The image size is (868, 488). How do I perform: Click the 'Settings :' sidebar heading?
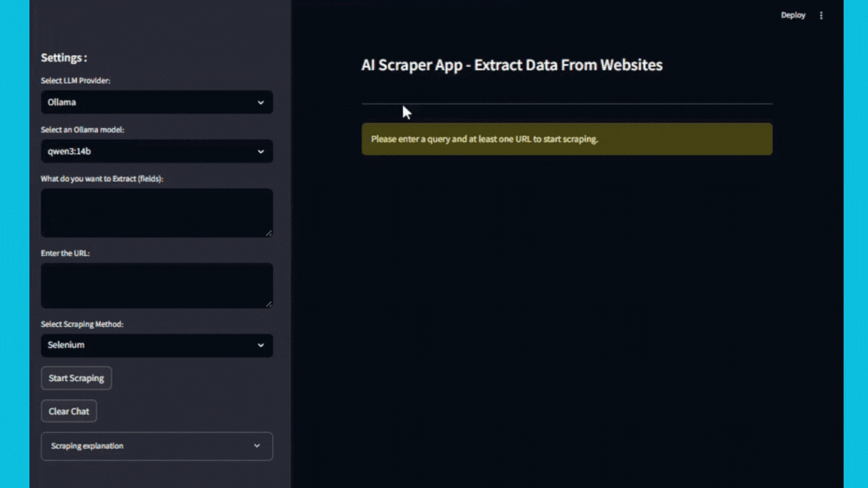(63, 57)
